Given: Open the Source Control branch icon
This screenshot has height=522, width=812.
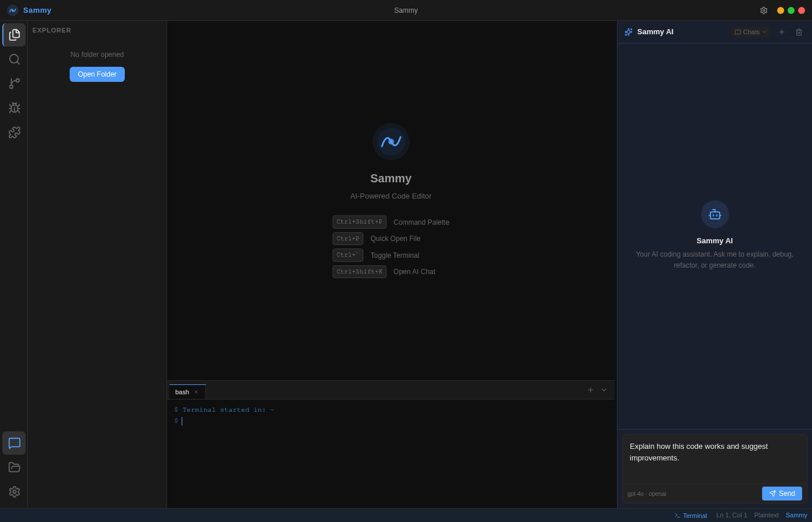Looking at the screenshot, I should coord(15,84).
